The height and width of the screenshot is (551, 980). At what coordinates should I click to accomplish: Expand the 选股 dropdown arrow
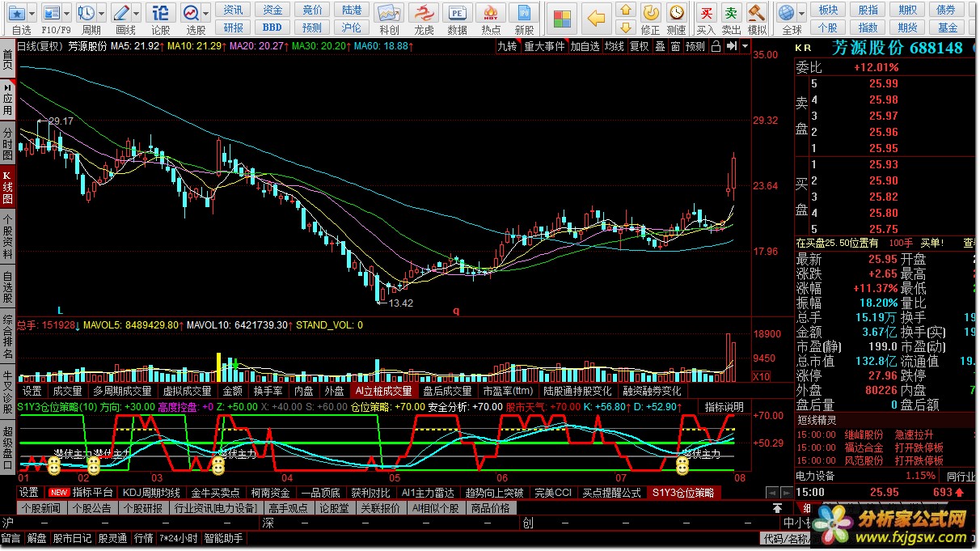[207, 13]
